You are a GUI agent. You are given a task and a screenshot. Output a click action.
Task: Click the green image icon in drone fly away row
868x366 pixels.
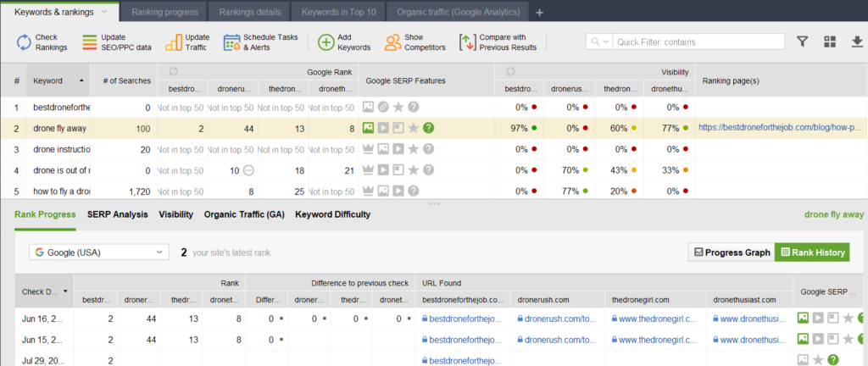pyautogui.click(x=368, y=128)
